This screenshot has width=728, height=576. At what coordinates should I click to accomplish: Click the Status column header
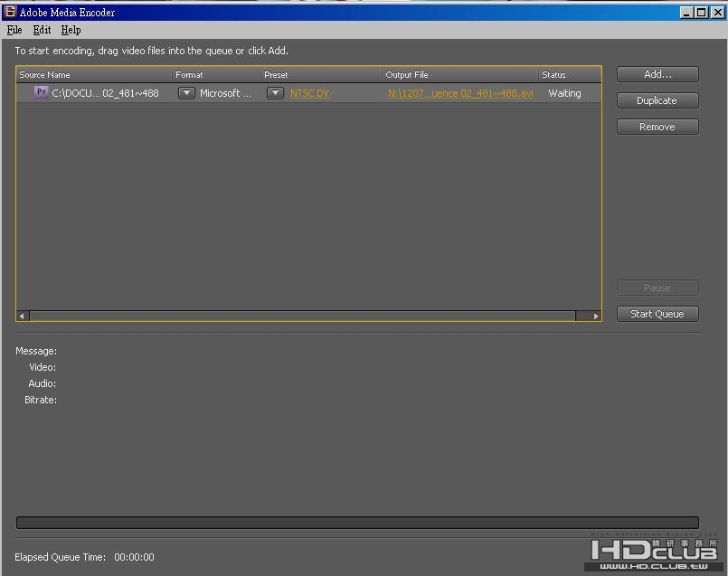tap(570, 75)
